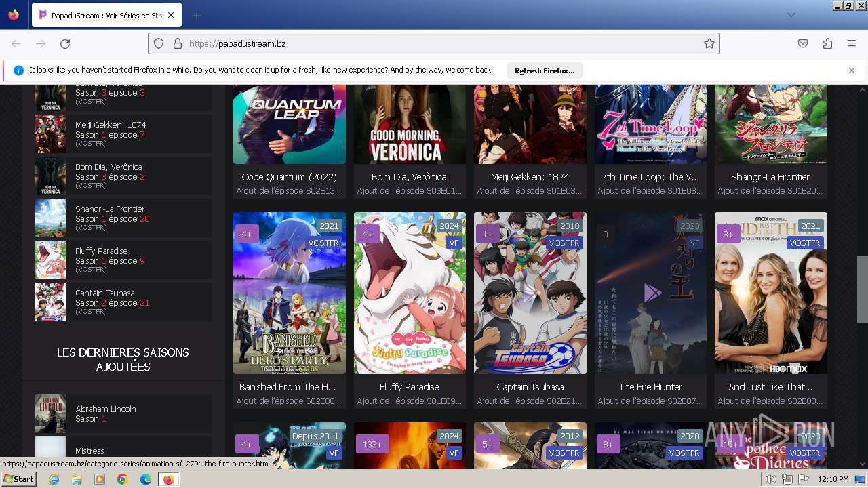Click the Good Morning Verônica poster image
The height and width of the screenshot is (488, 868).
[x=410, y=124]
